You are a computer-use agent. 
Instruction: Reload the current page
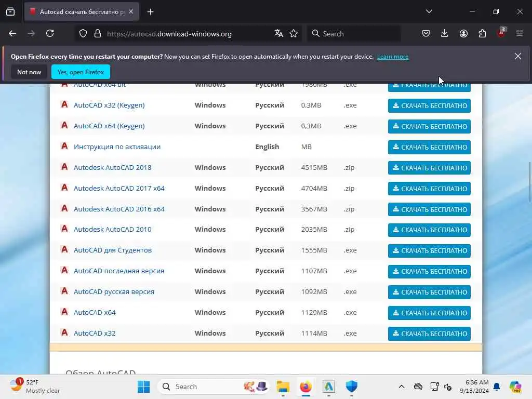[x=50, y=34]
